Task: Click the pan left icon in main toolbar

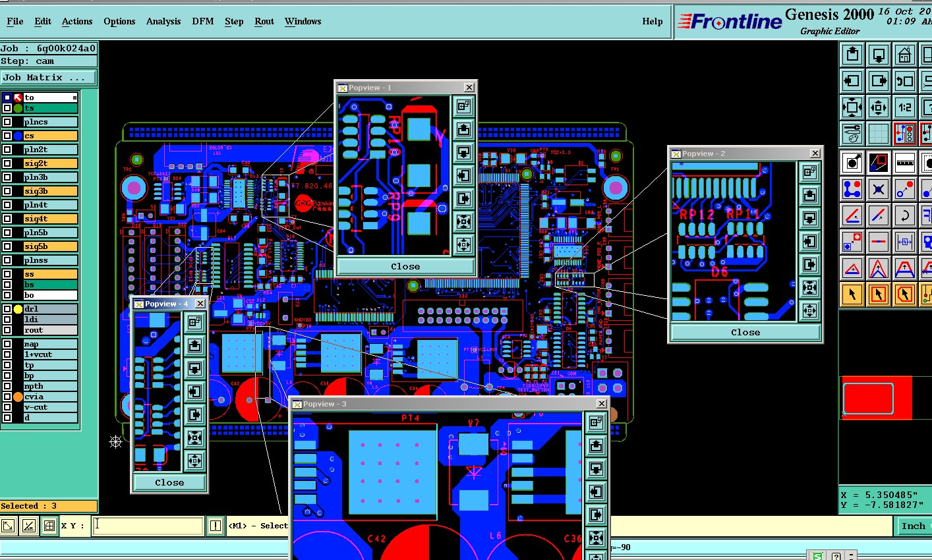Action: [x=852, y=81]
